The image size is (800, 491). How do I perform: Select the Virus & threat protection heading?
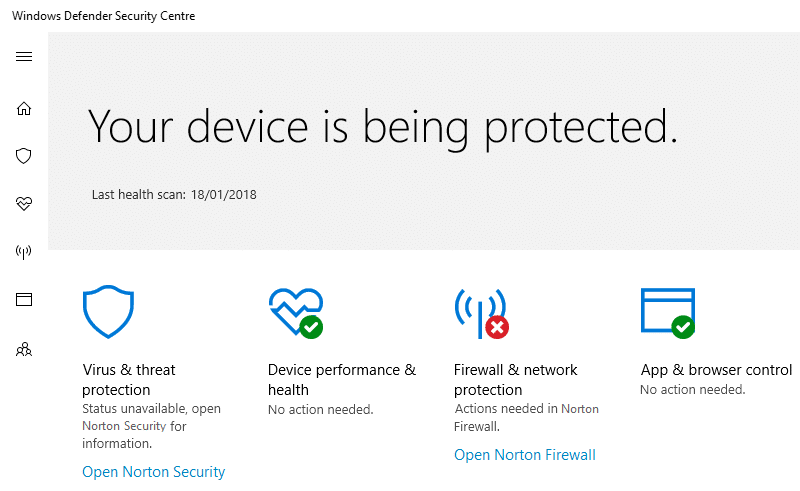129,380
